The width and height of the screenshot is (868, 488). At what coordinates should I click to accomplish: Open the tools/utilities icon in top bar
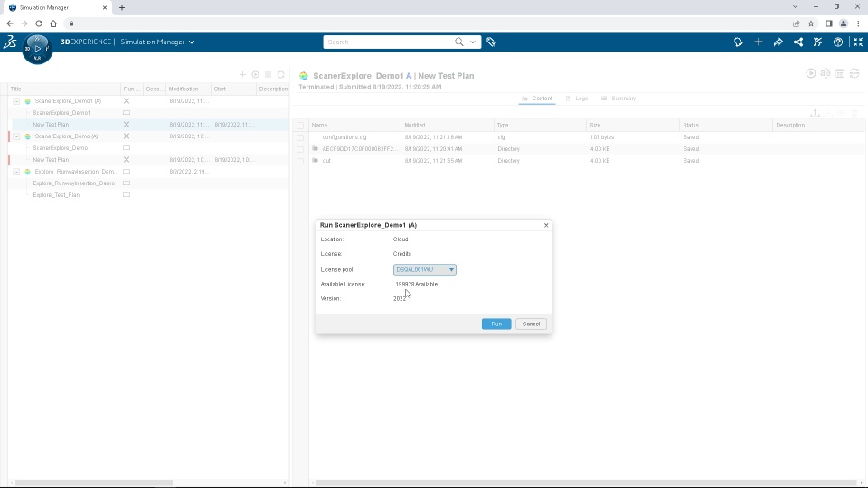click(818, 42)
